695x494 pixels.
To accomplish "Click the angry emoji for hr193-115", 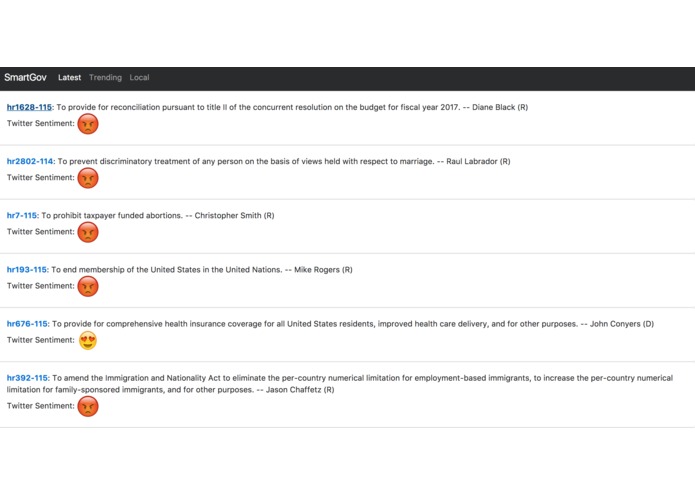I will click(88, 286).
